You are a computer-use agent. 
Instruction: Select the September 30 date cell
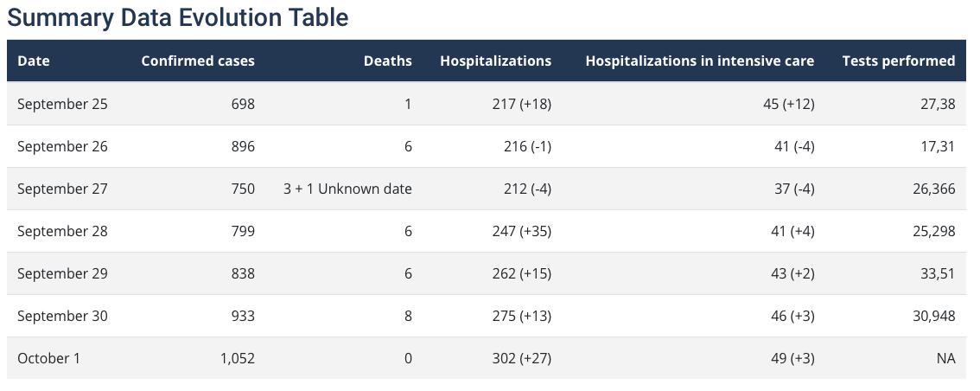click(62, 316)
